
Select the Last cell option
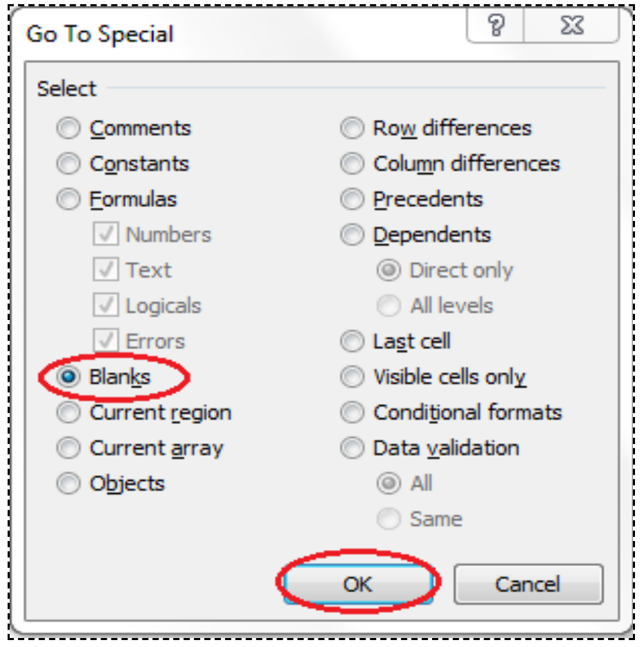click(x=353, y=342)
